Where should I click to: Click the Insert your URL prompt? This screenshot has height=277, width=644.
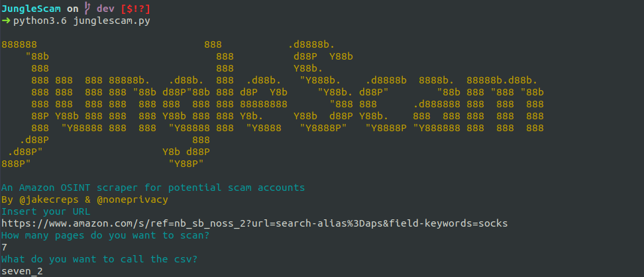tap(46, 211)
